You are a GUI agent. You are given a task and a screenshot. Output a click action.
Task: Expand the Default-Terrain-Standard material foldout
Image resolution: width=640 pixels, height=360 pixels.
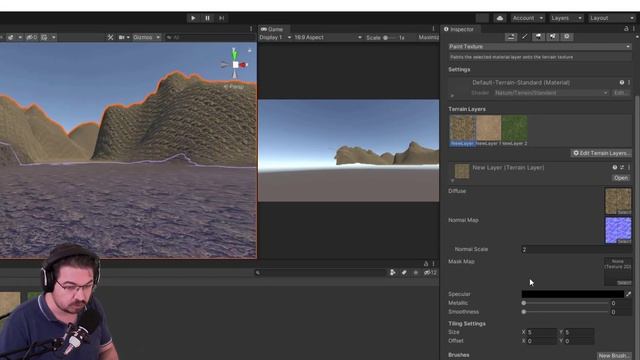(x=452, y=96)
